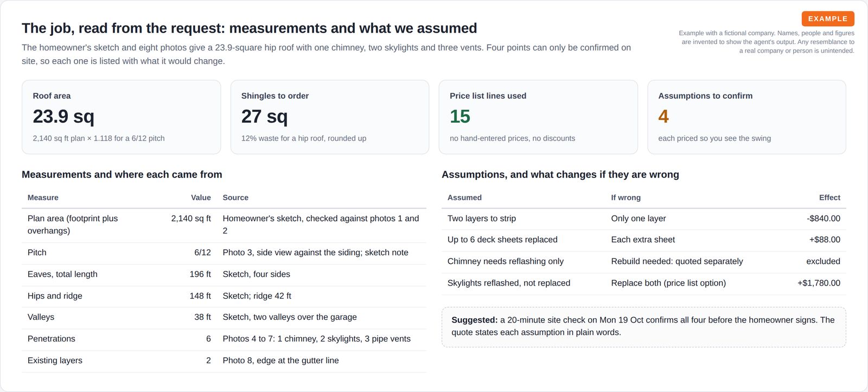This screenshot has width=868, height=392.
Task: Click the Chimney needs reflashing only row
Action: pos(644,262)
